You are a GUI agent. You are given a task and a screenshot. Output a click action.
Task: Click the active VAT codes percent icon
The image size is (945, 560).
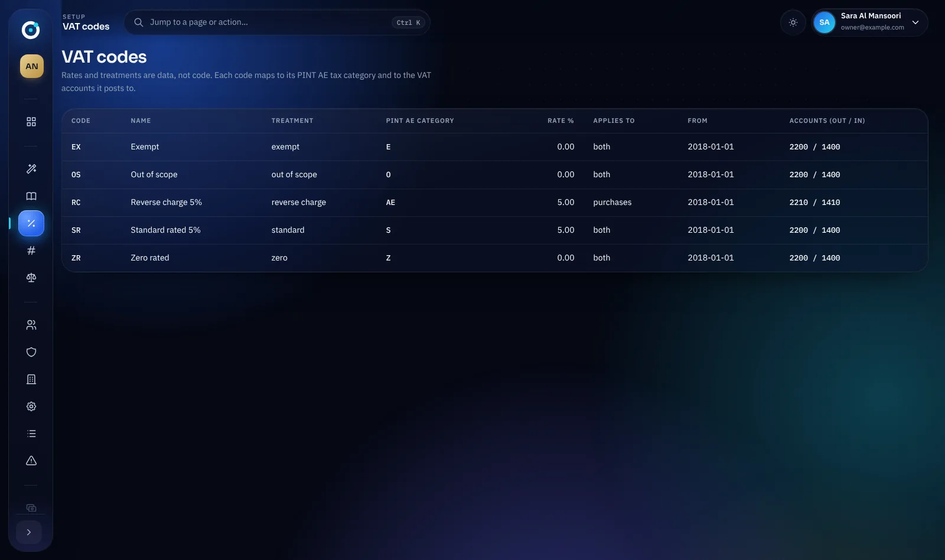coord(31,223)
